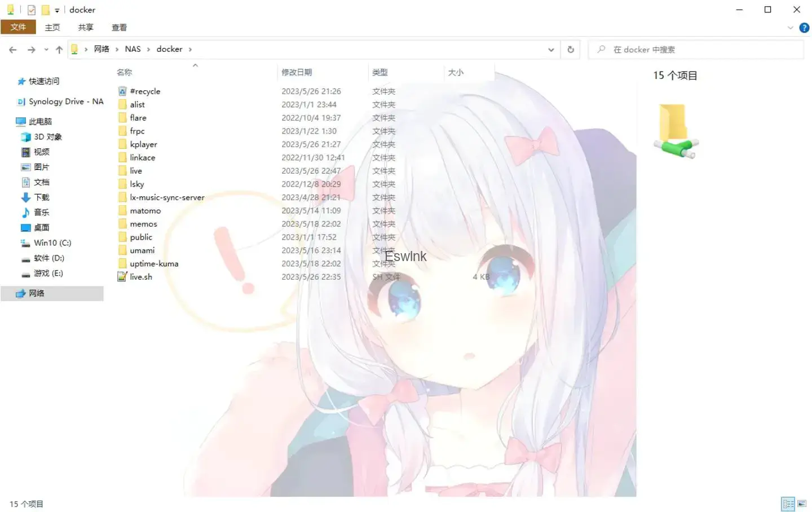Click the Properties quick access toolbar icon
This screenshot has width=812, height=512.
pos(32,10)
